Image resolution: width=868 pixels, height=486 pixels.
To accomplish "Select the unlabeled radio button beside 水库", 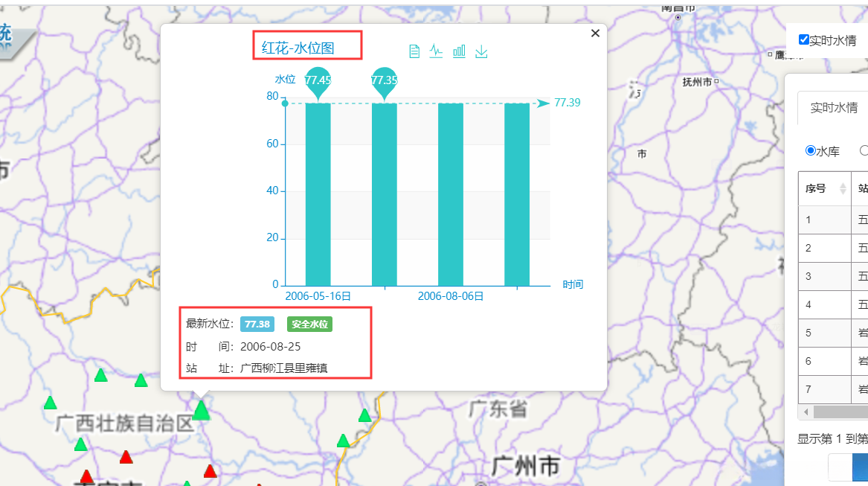I will (x=864, y=151).
